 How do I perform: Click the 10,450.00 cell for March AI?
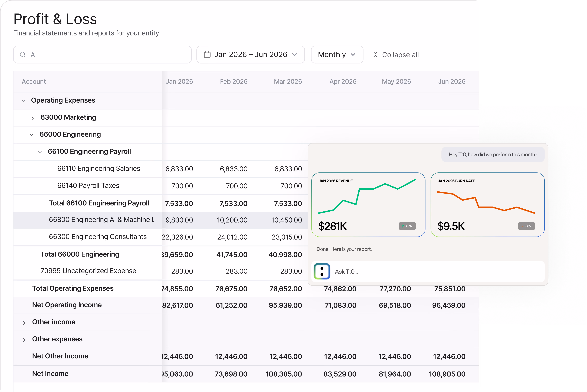pyautogui.click(x=287, y=220)
